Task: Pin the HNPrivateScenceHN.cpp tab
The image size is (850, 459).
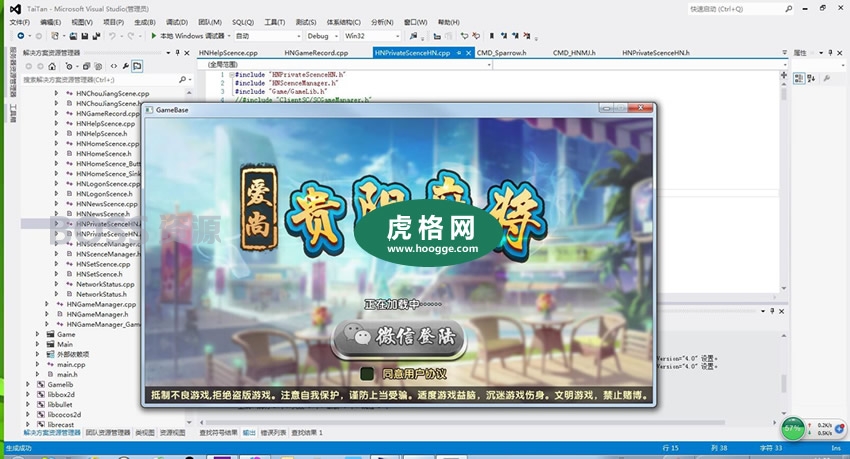Action: click(x=459, y=53)
